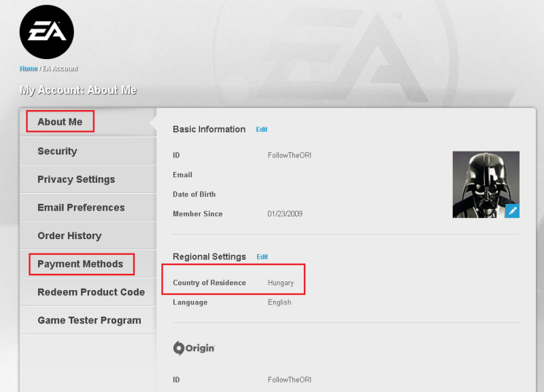Click the EA logo icon

point(46,32)
